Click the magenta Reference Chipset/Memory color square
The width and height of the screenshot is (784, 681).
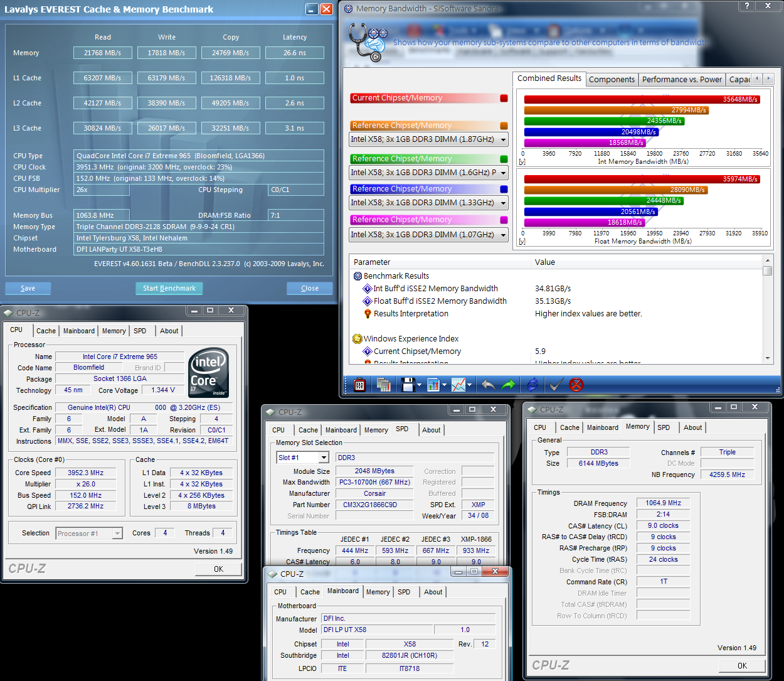click(x=504, y=220)
